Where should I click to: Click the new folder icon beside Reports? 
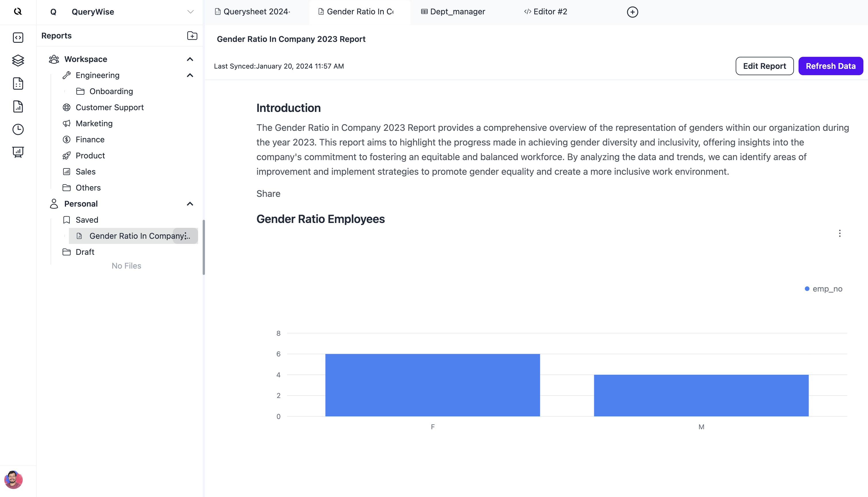(x=192, y=36)
